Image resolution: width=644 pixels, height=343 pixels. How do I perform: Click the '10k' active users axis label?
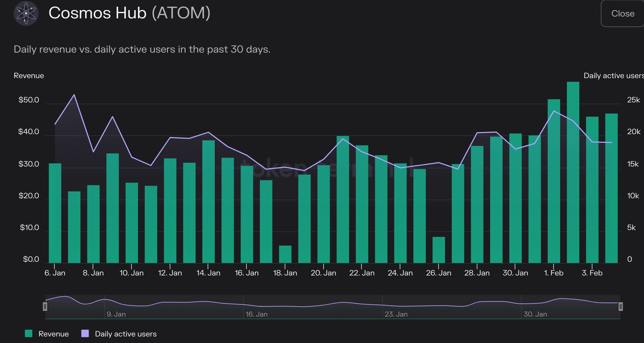coord(633,196)
